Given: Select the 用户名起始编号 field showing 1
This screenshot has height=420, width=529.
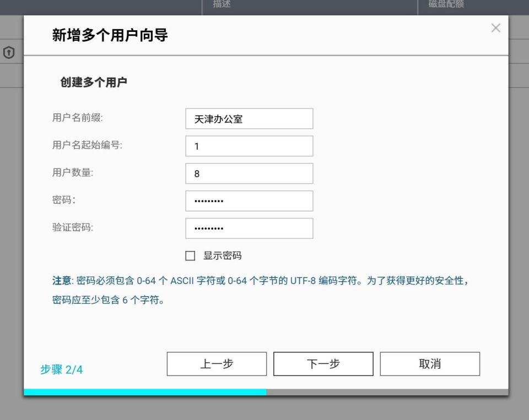Looking at the screenshot, I should coord(249,145).
